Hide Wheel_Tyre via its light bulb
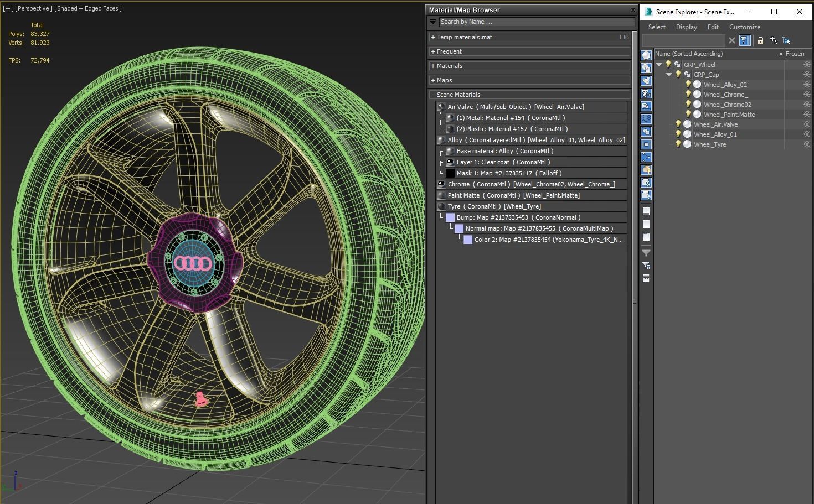The image size is (814, 504). [x=678, y=144]
